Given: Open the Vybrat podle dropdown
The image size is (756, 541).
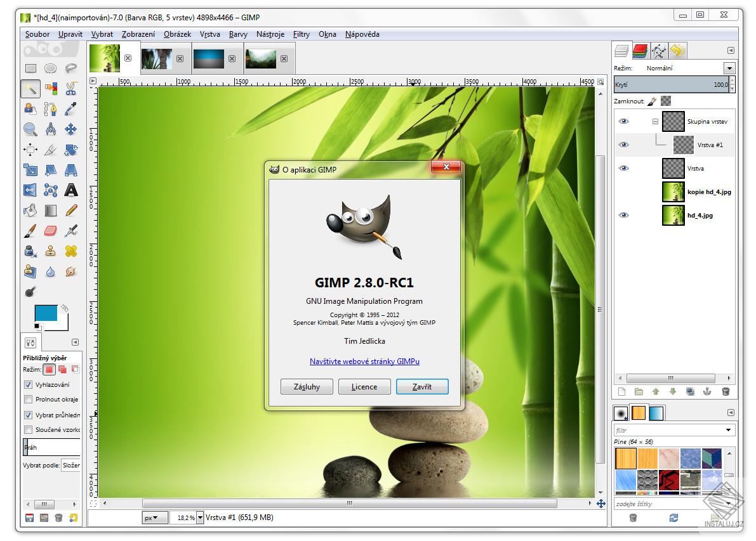Looking at the screenshot, I should pos(71,466).
